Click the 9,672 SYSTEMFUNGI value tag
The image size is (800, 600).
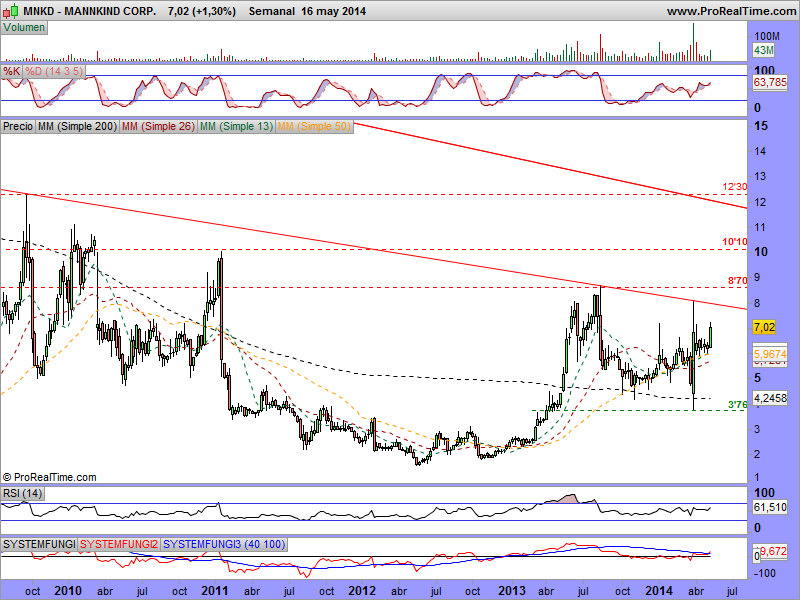pos(773,551)
